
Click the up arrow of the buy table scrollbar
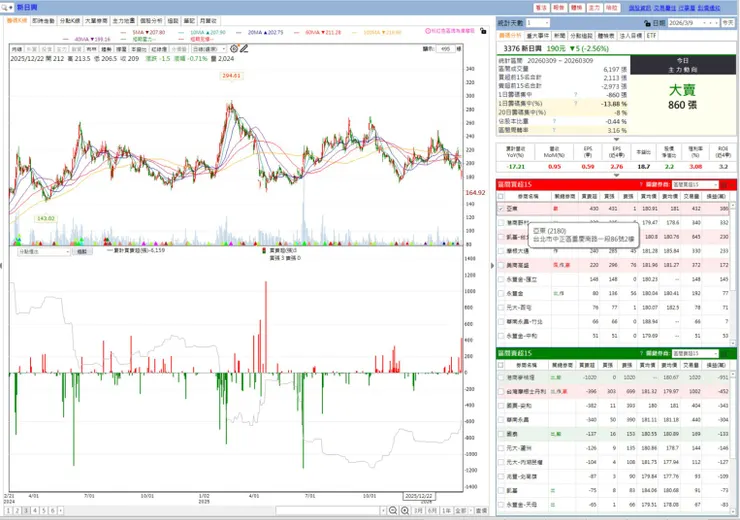(x=733, y=206)
